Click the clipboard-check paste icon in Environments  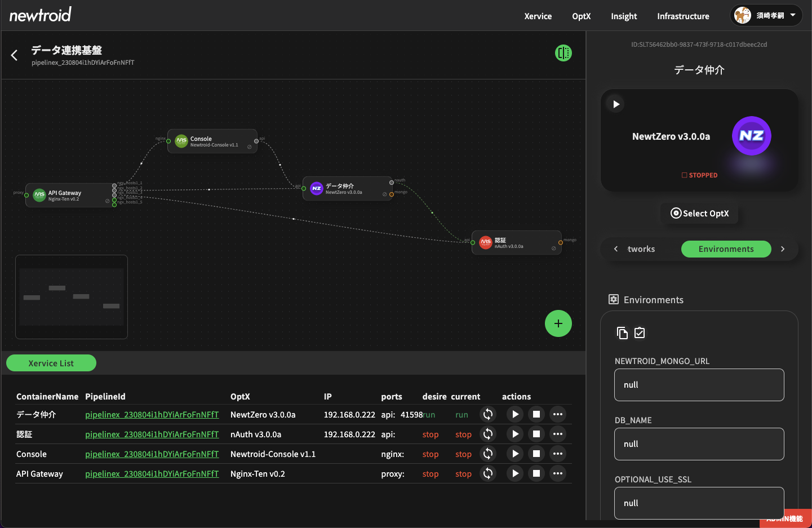coord(640,333)
